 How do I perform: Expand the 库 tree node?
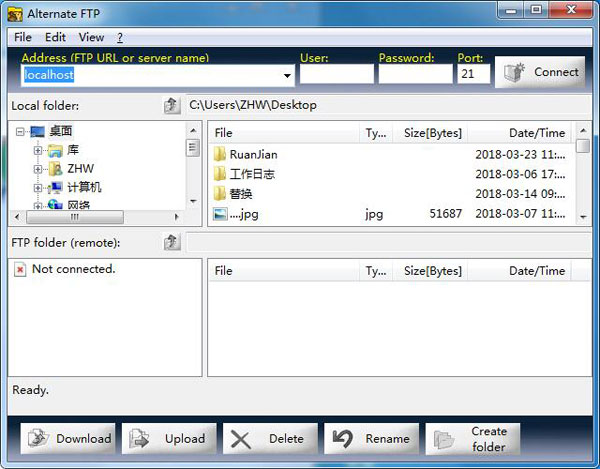coord(38,150)
